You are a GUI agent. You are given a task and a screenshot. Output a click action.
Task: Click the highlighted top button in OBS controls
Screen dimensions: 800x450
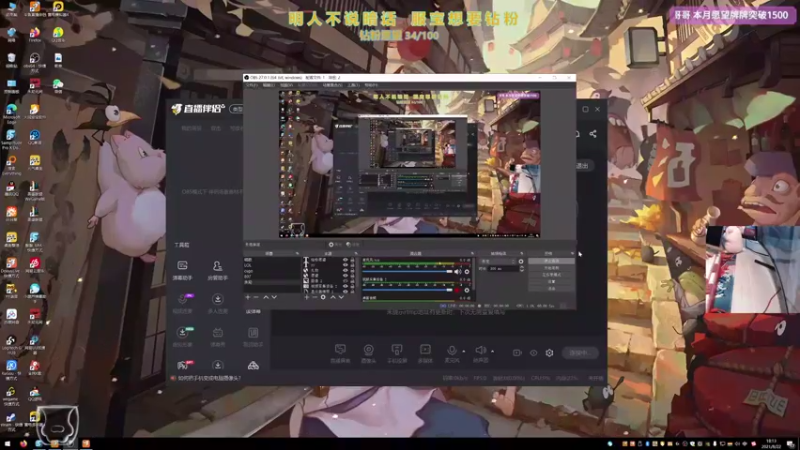(551, 261)
